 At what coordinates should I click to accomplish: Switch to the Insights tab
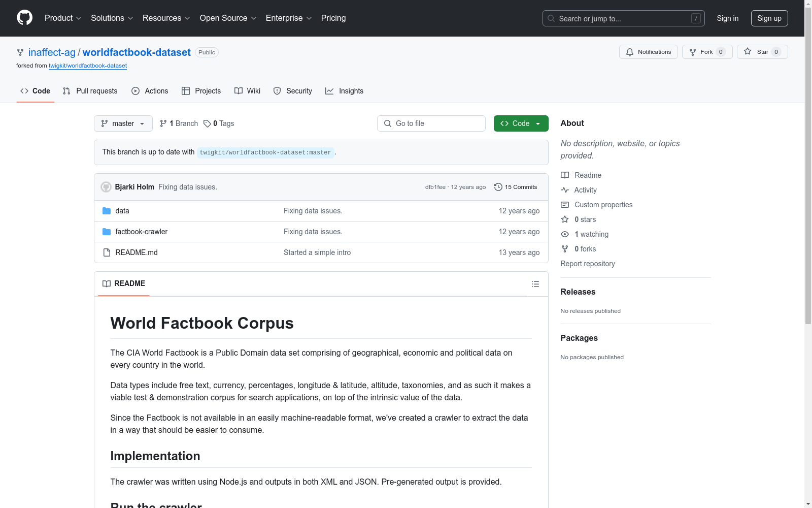click(x=345, y=91)
